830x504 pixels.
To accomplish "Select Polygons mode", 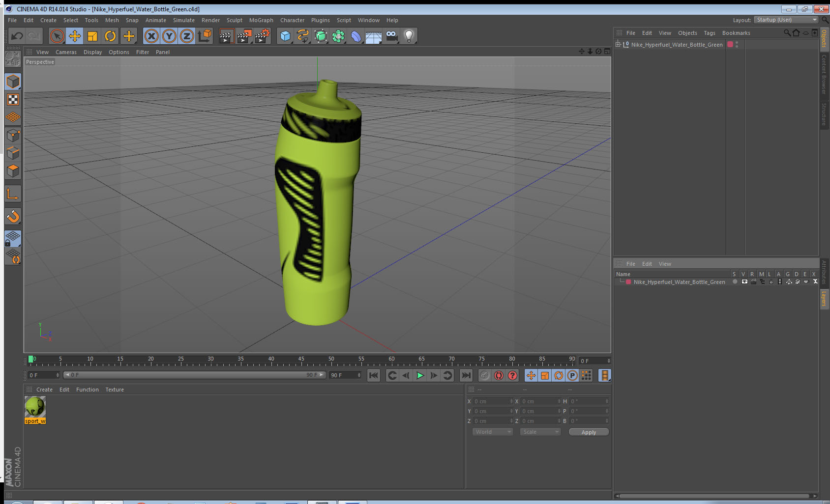I will (13, 171).
